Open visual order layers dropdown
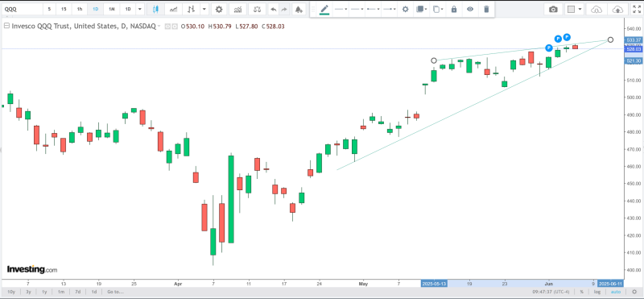 click(421, 9)
